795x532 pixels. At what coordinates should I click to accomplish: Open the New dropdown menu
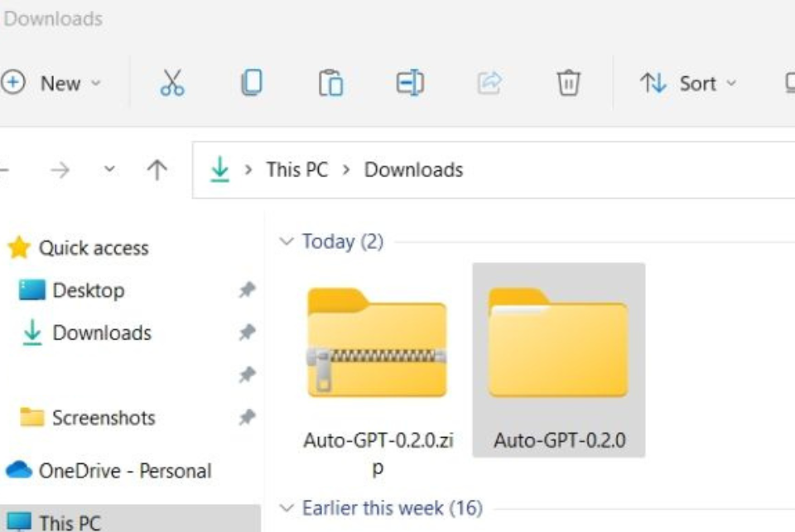tap(51, 83)
